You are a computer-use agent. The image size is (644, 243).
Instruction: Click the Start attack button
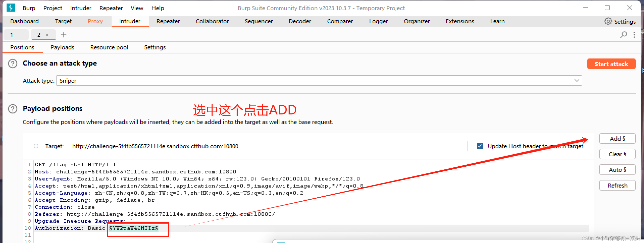tap(611, 64)
